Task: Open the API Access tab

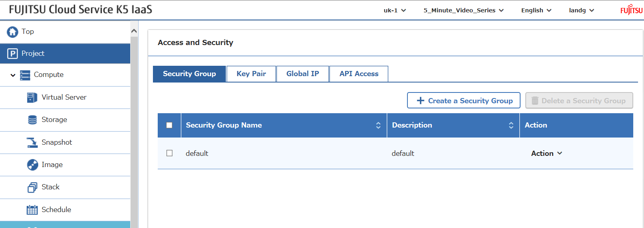Action: (x=358, y=74)
